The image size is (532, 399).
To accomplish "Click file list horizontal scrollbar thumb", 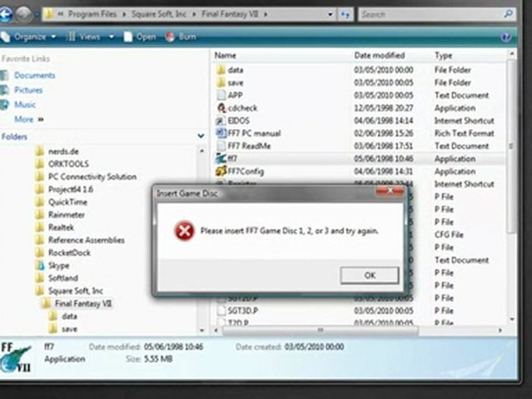I will (320, 330).
